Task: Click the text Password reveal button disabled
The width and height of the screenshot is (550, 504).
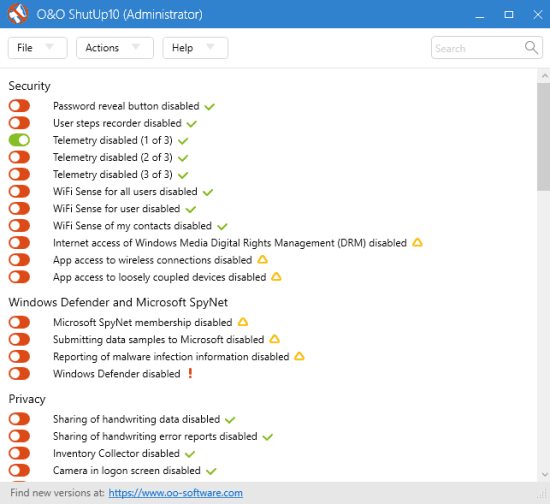Action: point(126,106)
